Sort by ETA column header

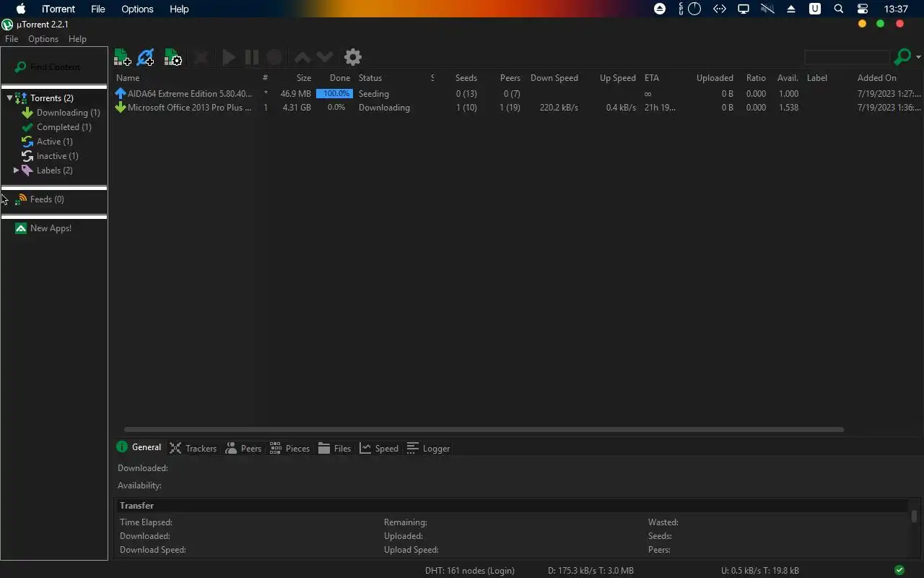click(x=652, y=78)
